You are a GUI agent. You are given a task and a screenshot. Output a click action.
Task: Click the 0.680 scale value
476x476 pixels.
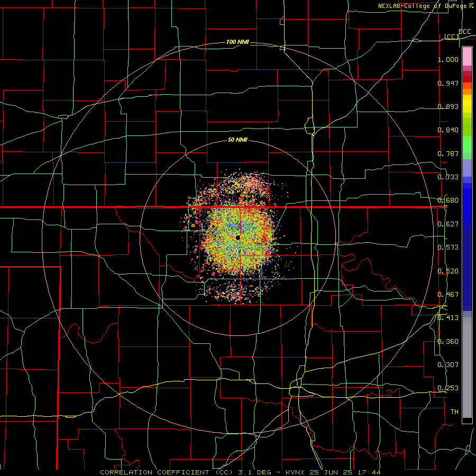(448, 200)
